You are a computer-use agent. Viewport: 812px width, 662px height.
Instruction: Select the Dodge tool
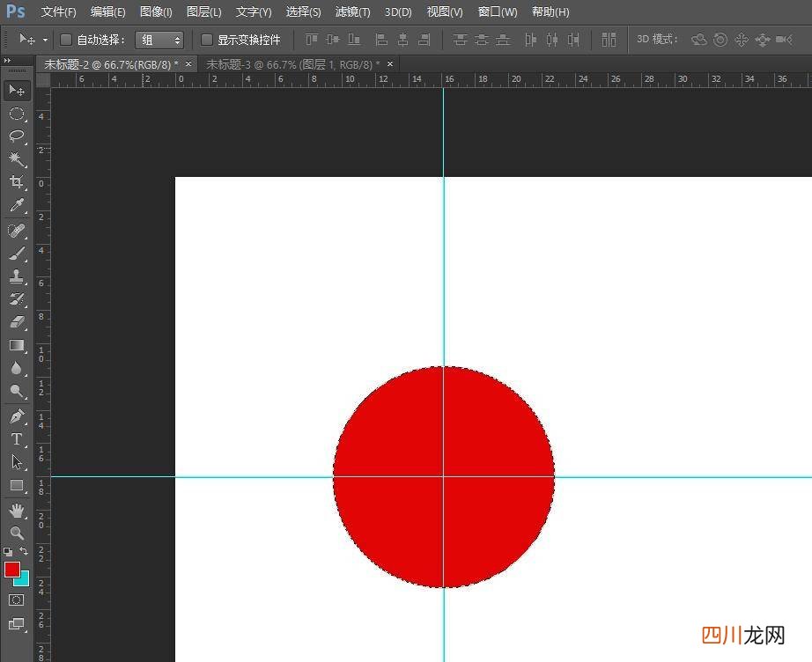coord(17,391)
